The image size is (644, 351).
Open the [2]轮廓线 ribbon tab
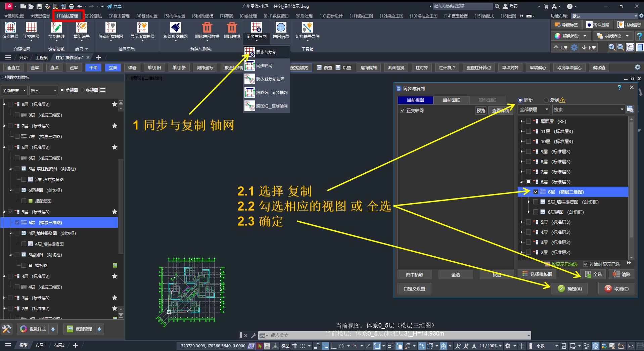(x=93, y=16)
